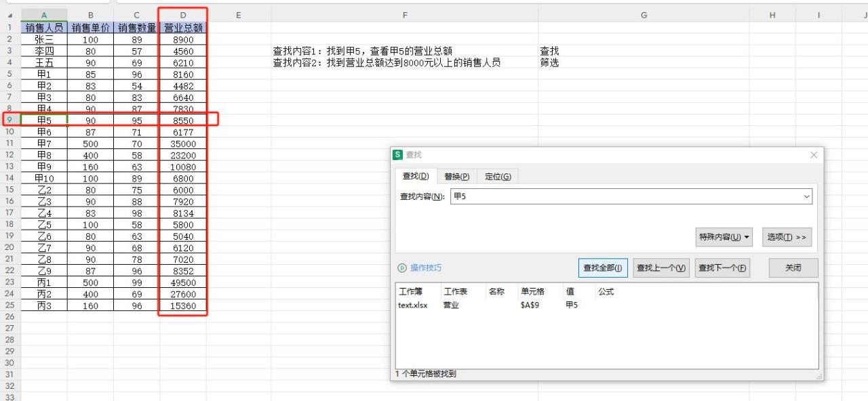Close the 查找 dialog with the X icon
The width and height of the screenshot is (868, 401).
coord(814,155)
